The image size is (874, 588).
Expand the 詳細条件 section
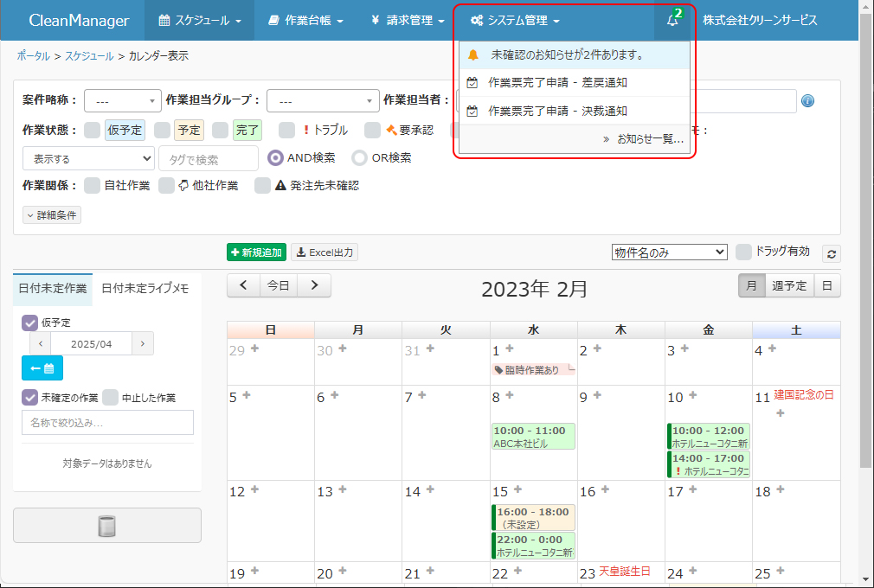(x=52, y=214)
